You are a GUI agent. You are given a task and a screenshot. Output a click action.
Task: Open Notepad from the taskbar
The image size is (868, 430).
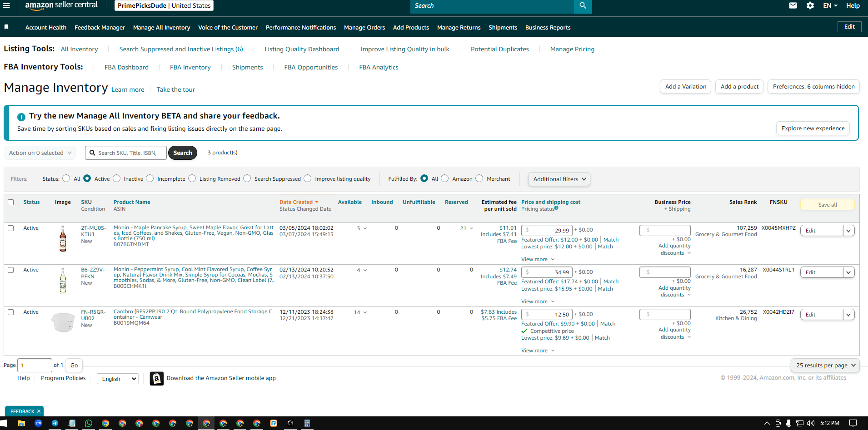(x=72, y=423)
